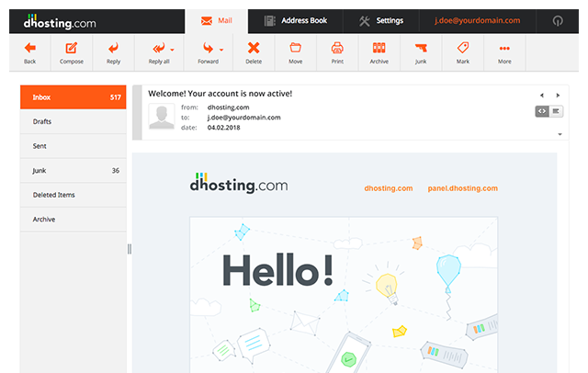Open the More actions menu
Viewport: 588px width, 373px height.
coord(504,52)
